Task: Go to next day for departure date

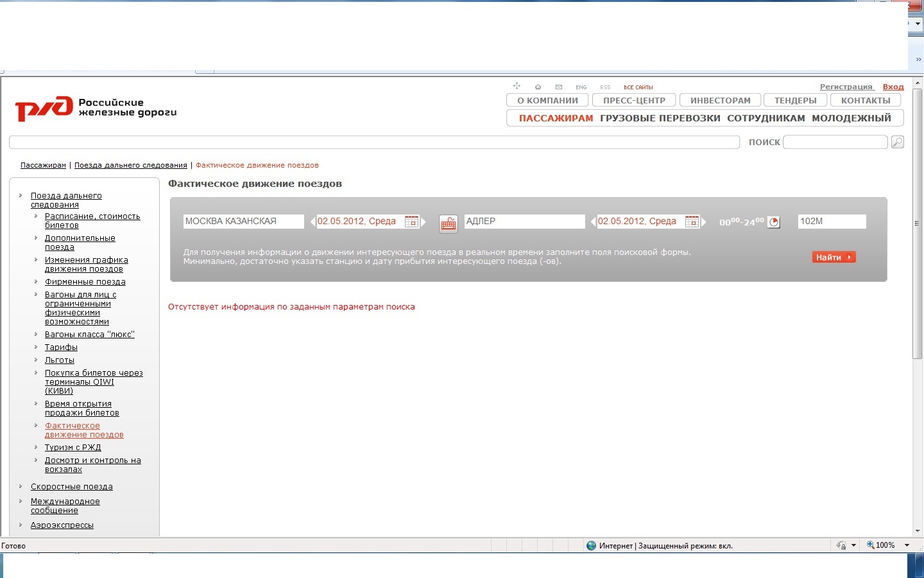Action: coord(424,222)
